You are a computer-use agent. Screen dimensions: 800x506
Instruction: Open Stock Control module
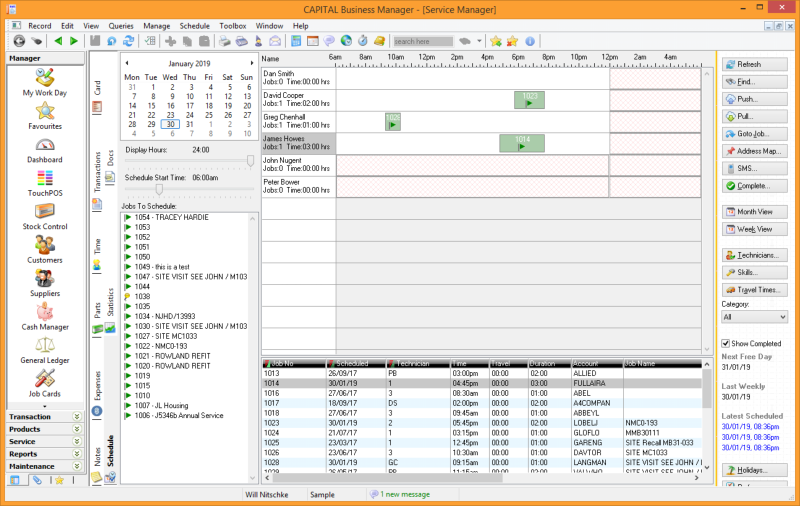(x=45, y=217)
